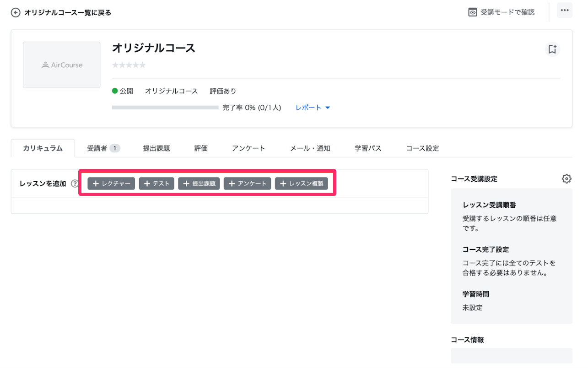The width and height of the screenshot is (588, 368).
Task: Click the 未設定 value text
Action: click(x=473, y=308)
